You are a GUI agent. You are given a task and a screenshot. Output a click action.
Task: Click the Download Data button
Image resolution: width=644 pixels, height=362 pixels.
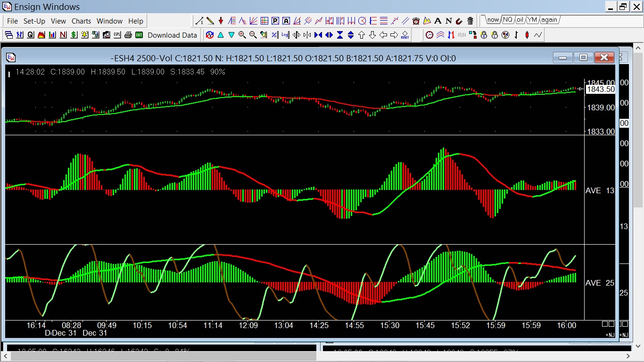[172, 35]
